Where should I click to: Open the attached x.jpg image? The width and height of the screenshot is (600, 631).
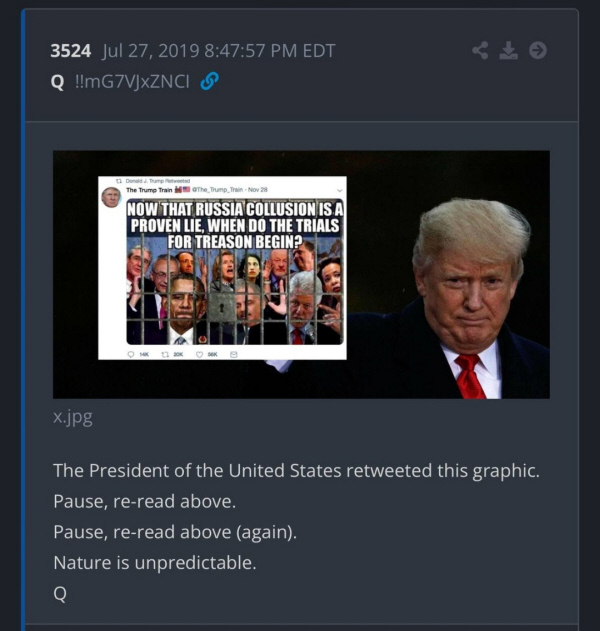click(x=301, y=274)
